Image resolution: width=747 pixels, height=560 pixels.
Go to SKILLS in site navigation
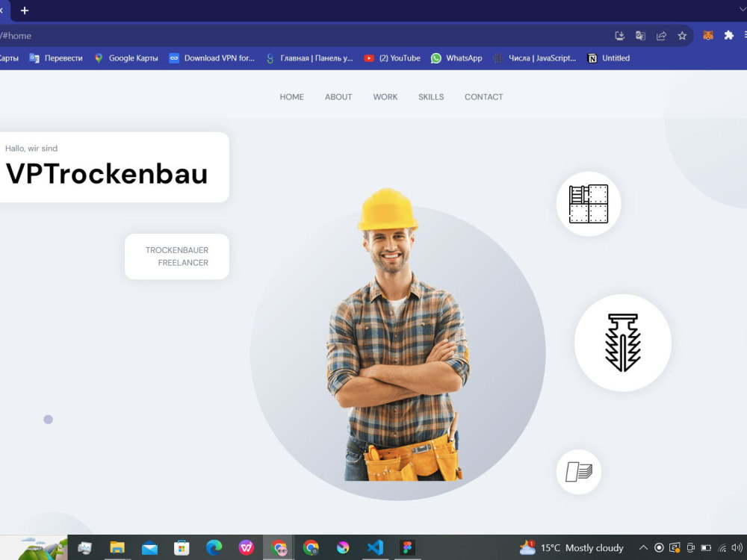tap(431, 97)
